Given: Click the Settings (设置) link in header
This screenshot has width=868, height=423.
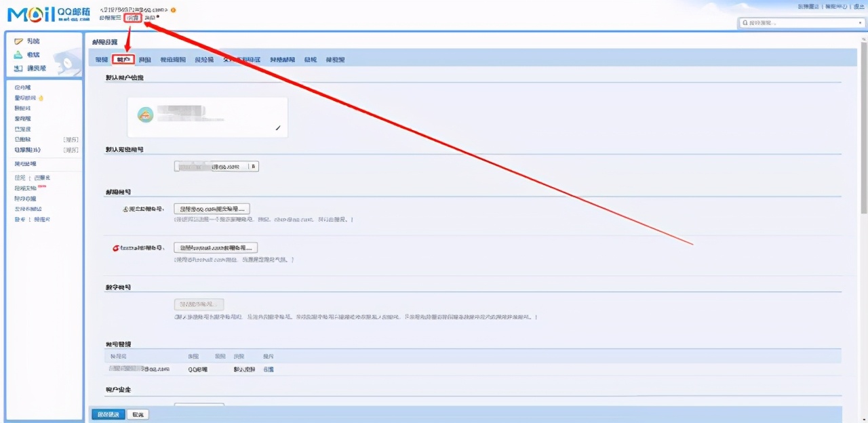Looking at the screenshot, I should pyautogui.click(x=134, y=18).
